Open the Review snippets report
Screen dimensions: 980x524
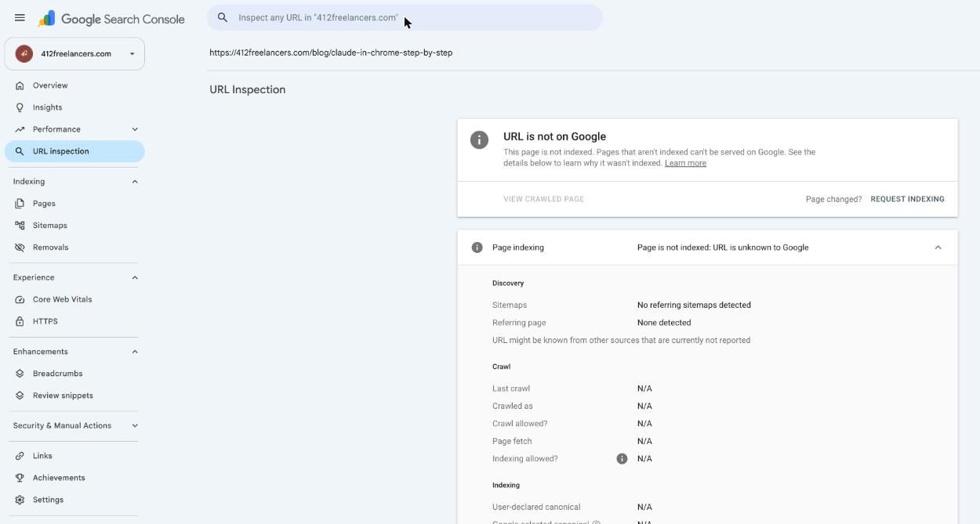click(74, 396)
